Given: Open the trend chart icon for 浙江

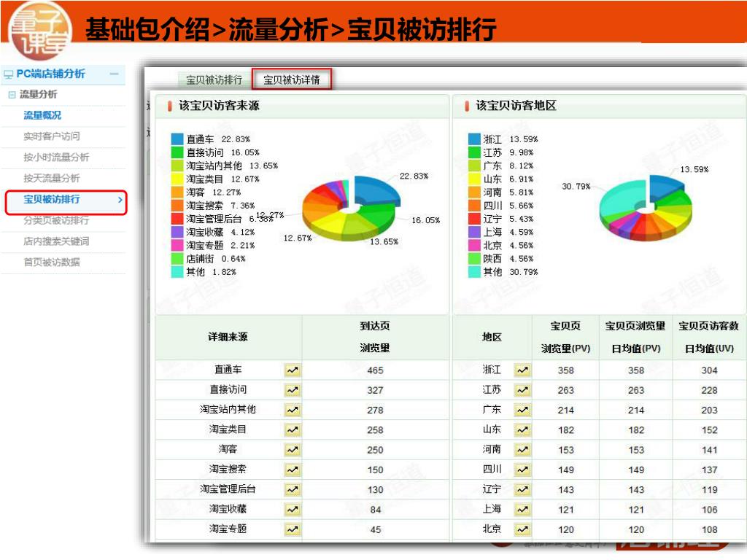Looking at the screenshot, I should click(522, 370).
